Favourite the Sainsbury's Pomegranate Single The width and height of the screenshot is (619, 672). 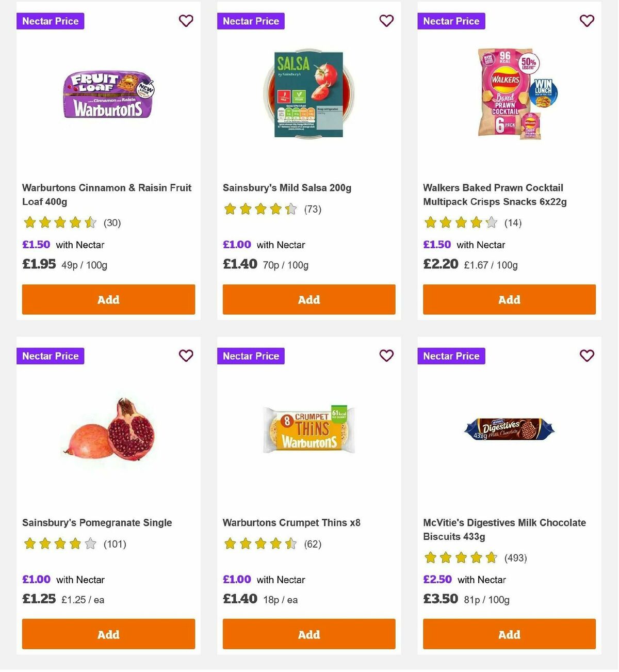click(186, 356)
